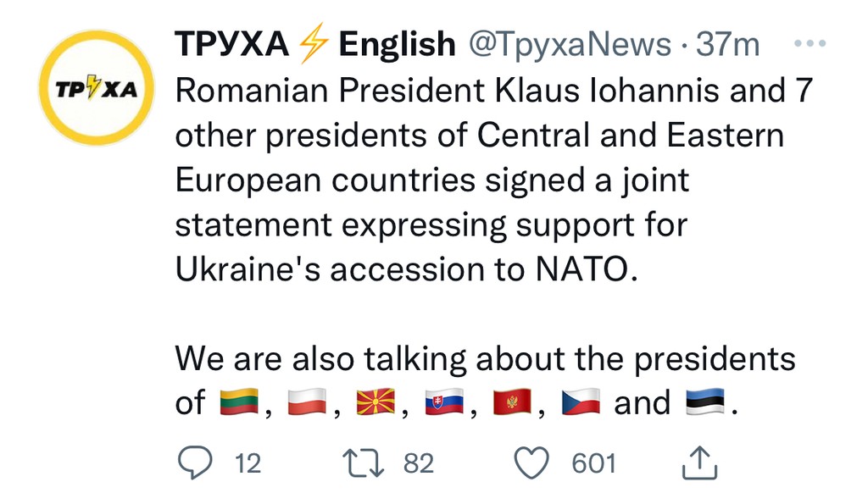Click the like count of 601
Screen dimensions: 868x504
coord(593,463)
